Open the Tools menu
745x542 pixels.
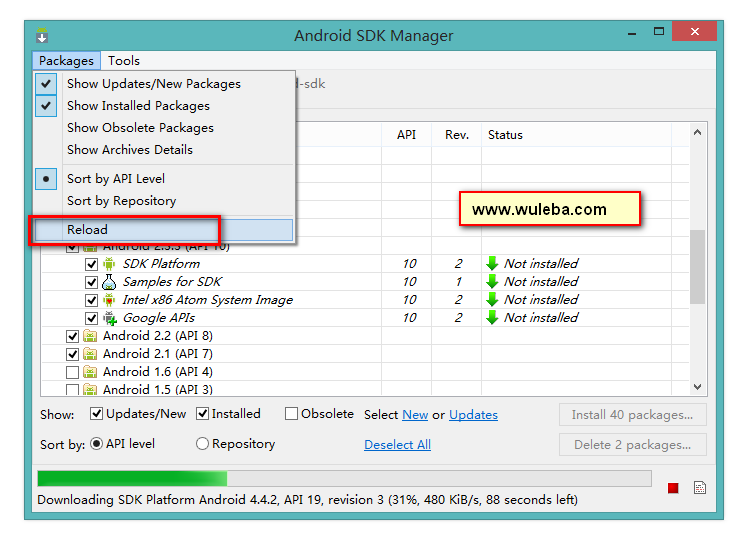pos(124,61)
